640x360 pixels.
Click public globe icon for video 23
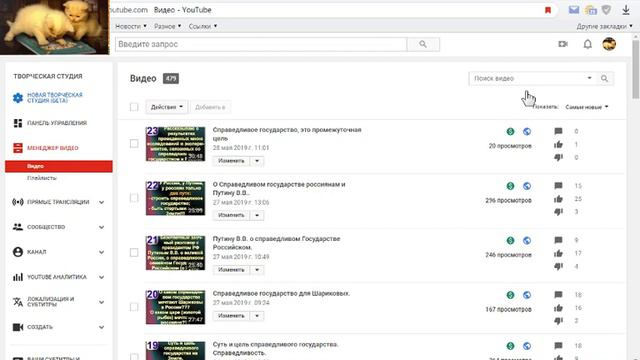[x=527, y=131]
